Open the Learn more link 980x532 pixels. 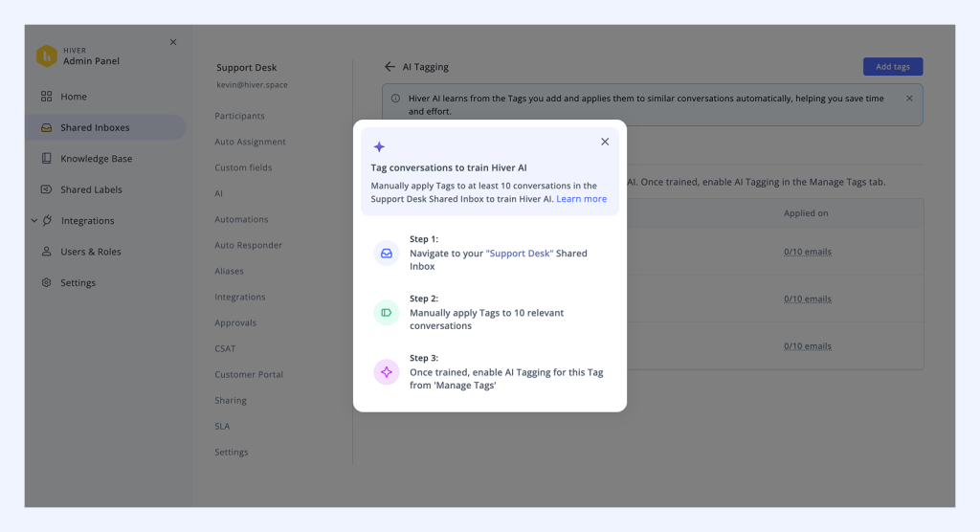[581, 199]
